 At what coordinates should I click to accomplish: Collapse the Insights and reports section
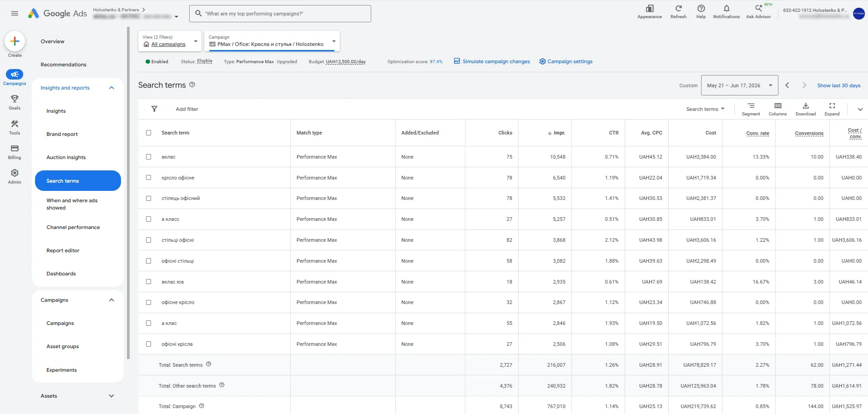pos(111,88)
